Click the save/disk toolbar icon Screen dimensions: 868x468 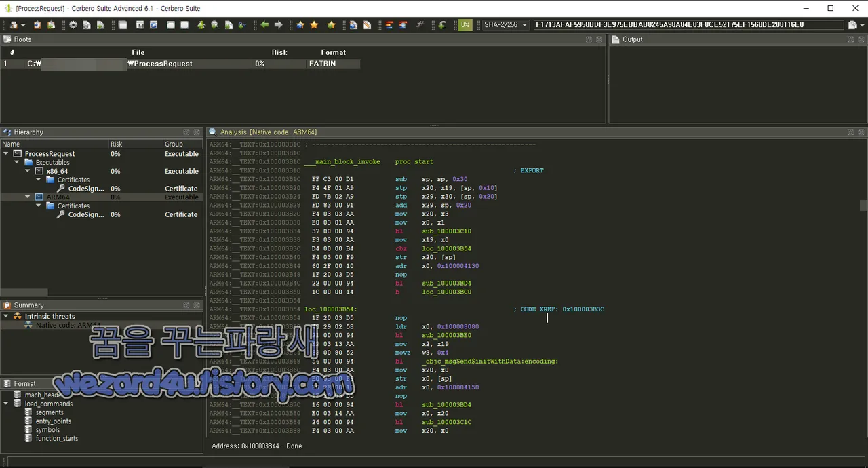(140, 24)
